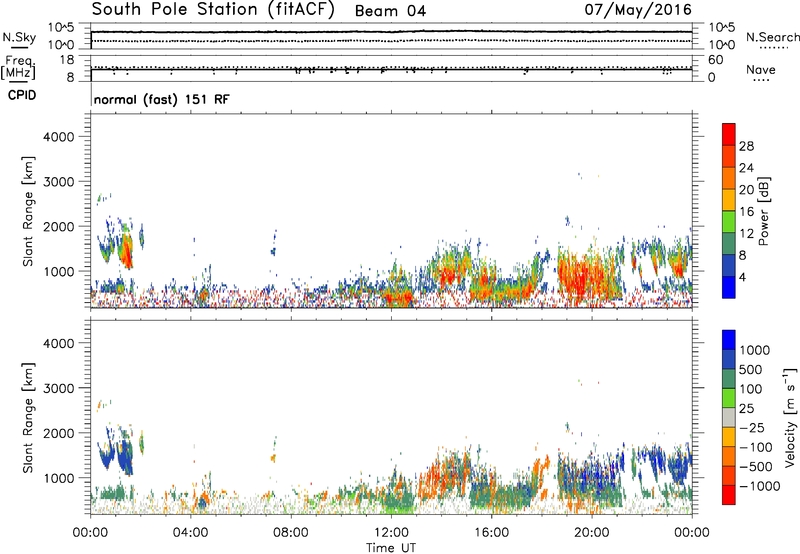The width and height of the screenshot is (800, 554).
Task: Pick the light green 12–16 dB power segment
Action: click(729, 222)
